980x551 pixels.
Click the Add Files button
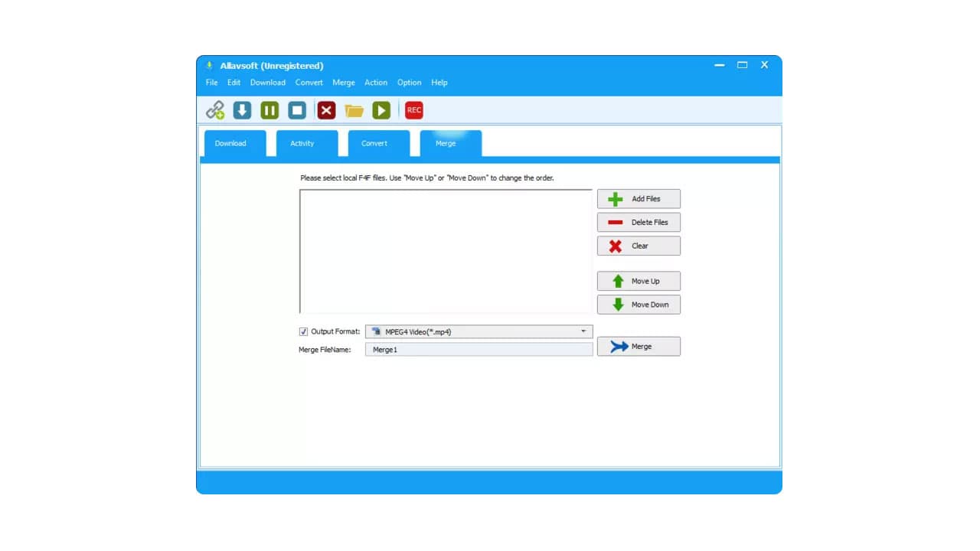pos(639,198)
